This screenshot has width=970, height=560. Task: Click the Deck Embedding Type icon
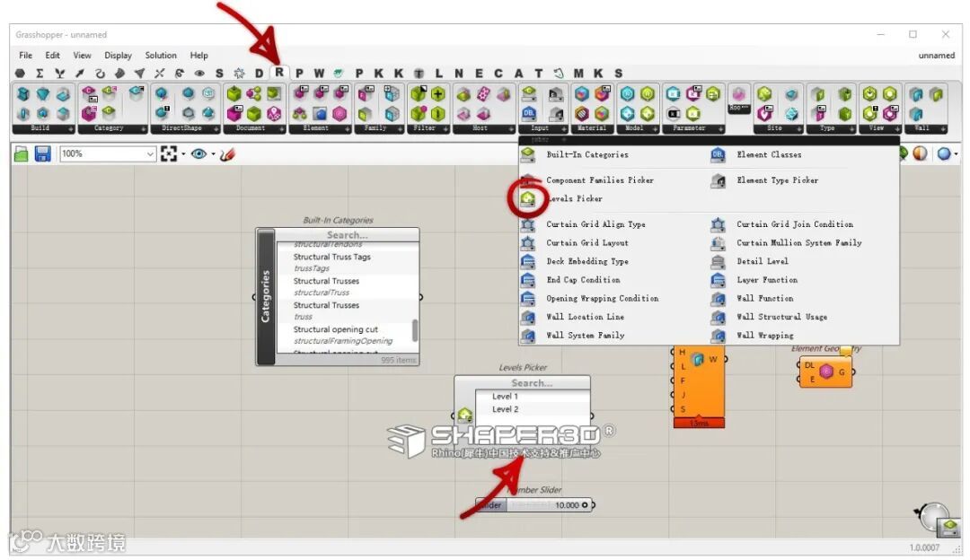coord(528,261)
